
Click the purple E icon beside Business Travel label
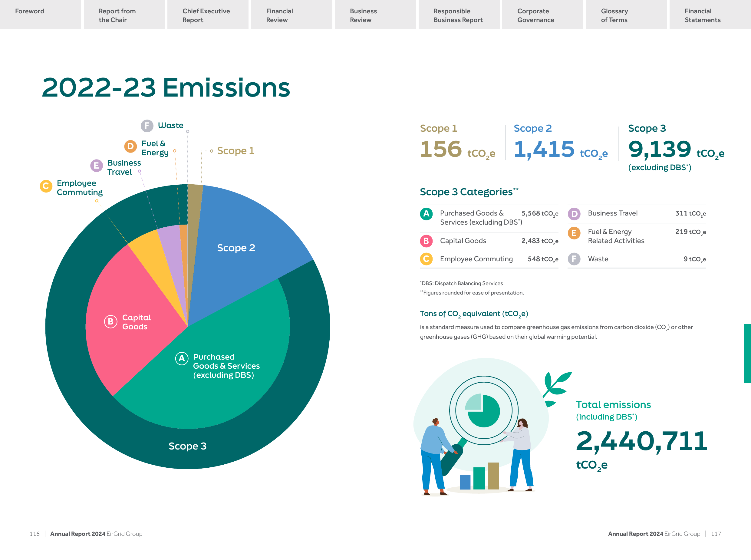tap(97, 166)
